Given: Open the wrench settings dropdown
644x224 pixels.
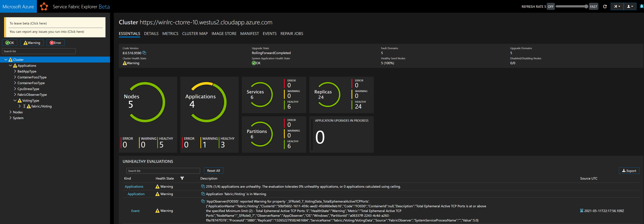Looking at the screenshot, I should tap(617, 6).
